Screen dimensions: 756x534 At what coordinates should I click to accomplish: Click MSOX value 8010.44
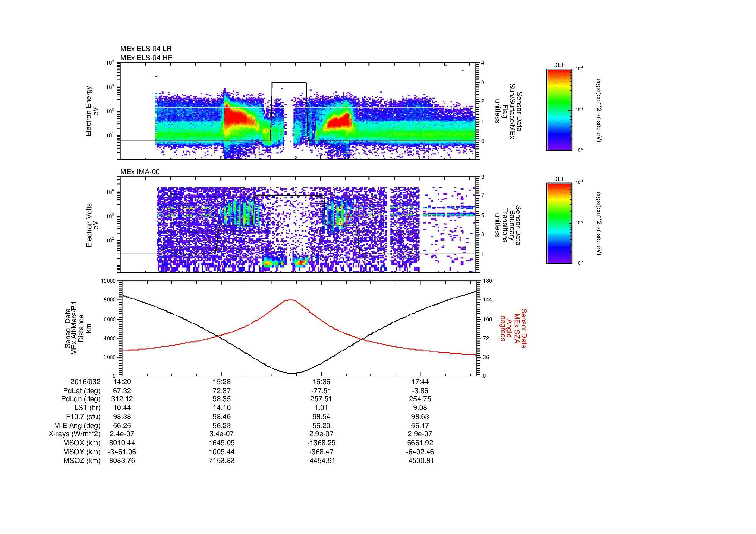coord(122,443)
